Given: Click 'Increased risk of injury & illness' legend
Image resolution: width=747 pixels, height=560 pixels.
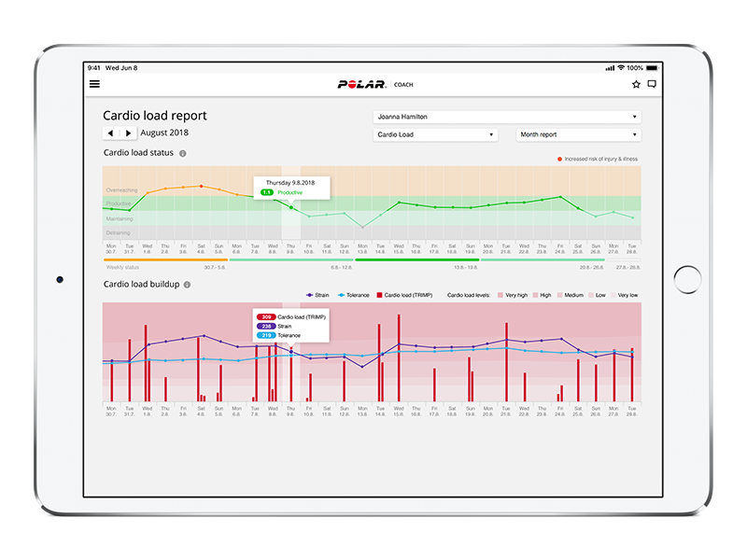Looking at the screenshot, I should [598, 159].
